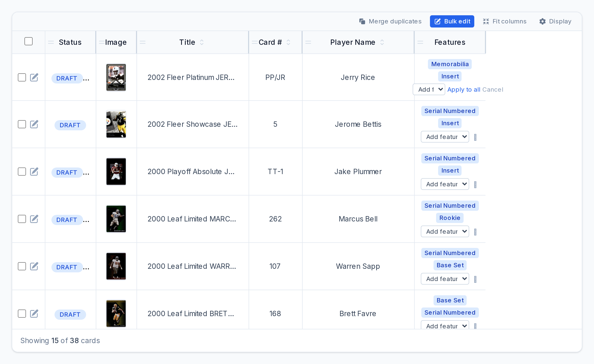Screen dimensions: 594x364
Task: Edit the Warren Sapp card row
Action: pyautogui.click(x=34, y=266)
